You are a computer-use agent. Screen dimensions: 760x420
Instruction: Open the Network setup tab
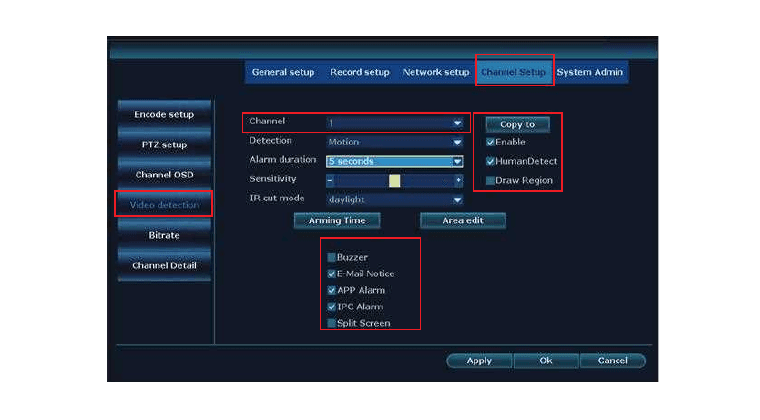pyautogui.click(x=436, y=72)
